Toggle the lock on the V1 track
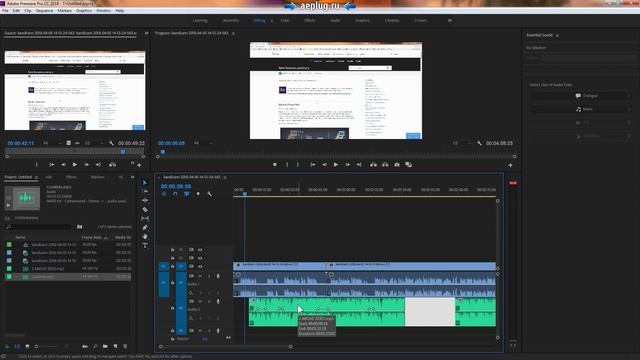The width and height of the screenshot is (640, 360). [172, 266]
